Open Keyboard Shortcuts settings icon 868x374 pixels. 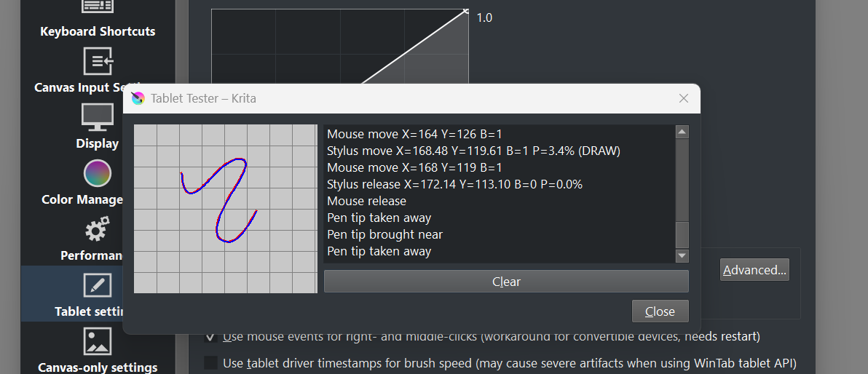point(97,7)
